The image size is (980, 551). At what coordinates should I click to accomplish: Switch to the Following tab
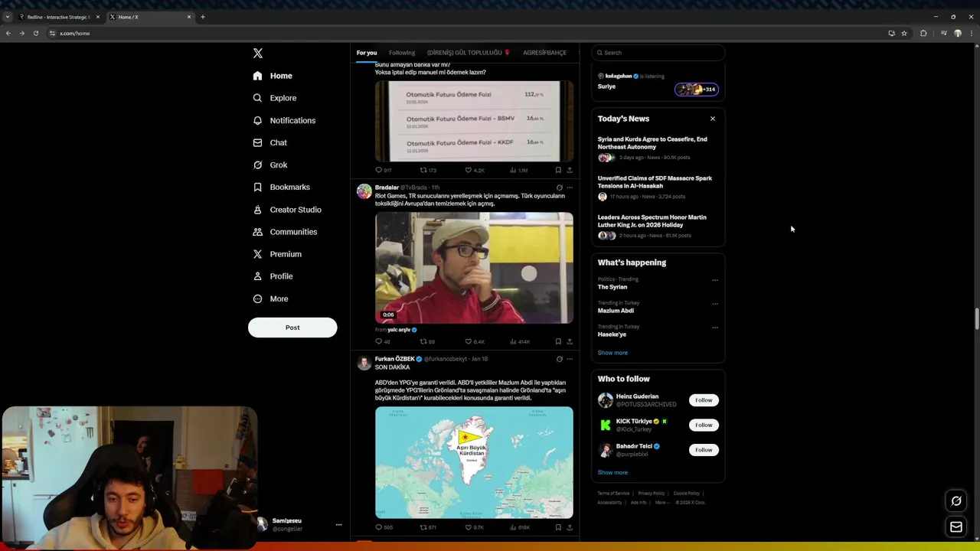402,53
